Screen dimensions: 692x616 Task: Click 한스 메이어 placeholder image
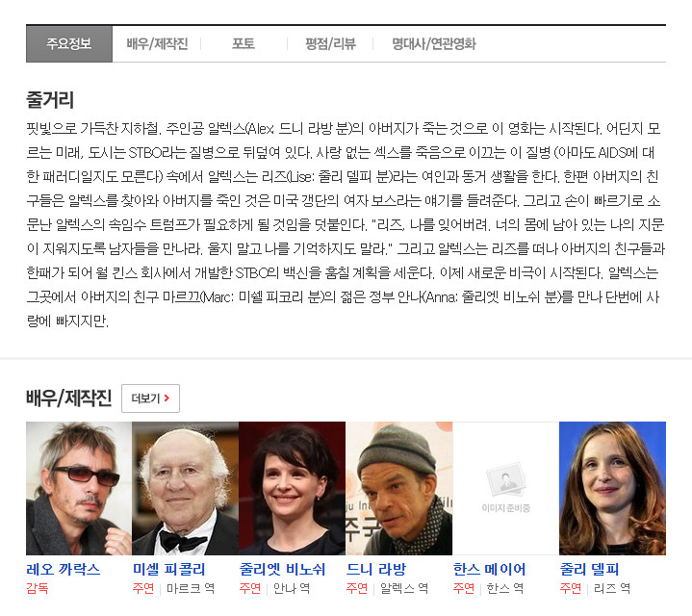505,488
